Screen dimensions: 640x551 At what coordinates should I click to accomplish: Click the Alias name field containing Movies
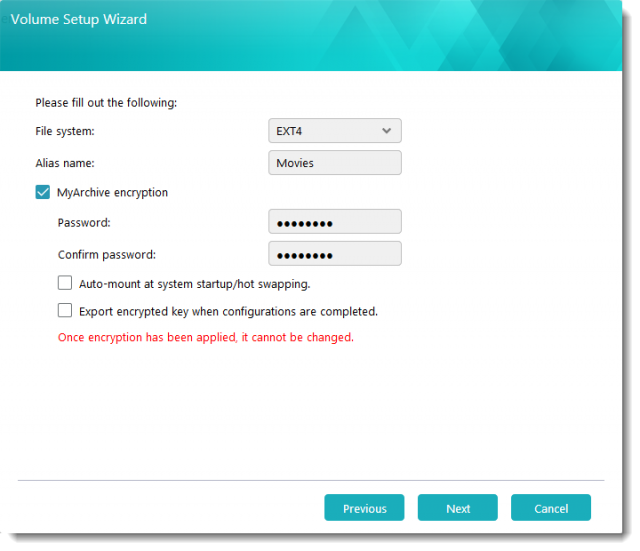(334, 163)
